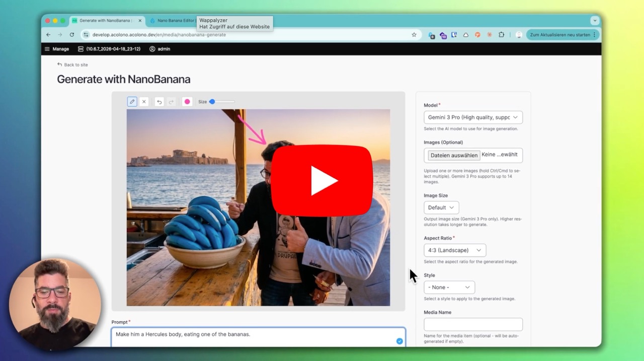Undo the last drawing stroke

[159, 102]
